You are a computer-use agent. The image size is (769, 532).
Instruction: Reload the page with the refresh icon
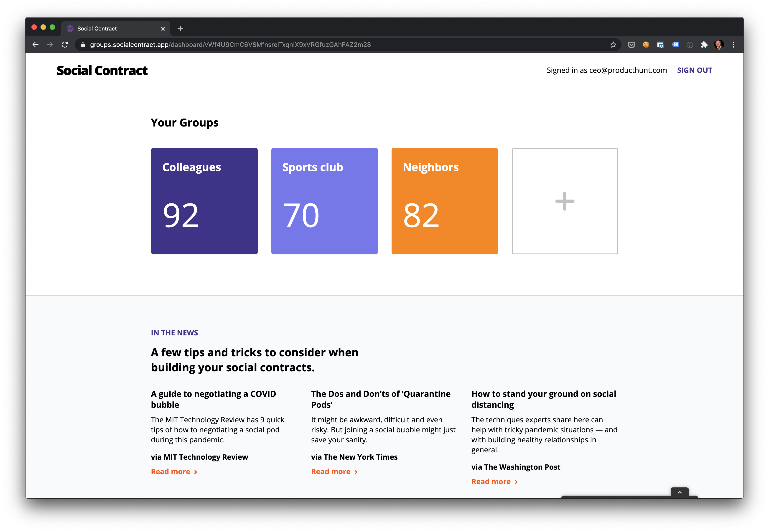pyautogui.click(x=65, y=45)
